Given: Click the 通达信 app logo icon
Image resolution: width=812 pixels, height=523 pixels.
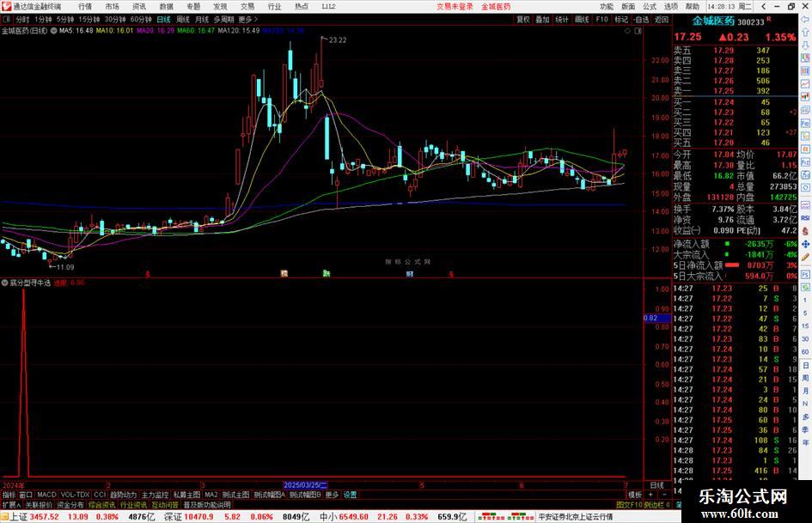Looking at the screenshot, I should coord(6,6).
